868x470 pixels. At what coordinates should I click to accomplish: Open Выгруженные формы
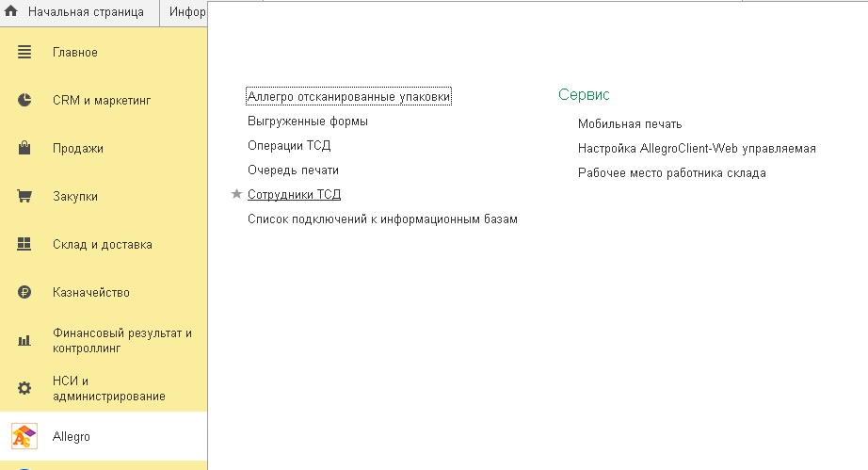307,122
